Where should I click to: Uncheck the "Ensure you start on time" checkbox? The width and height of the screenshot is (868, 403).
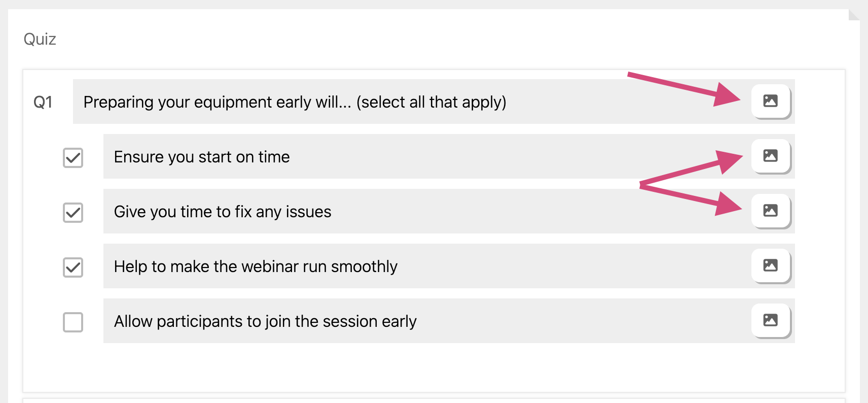click(73, 158)
